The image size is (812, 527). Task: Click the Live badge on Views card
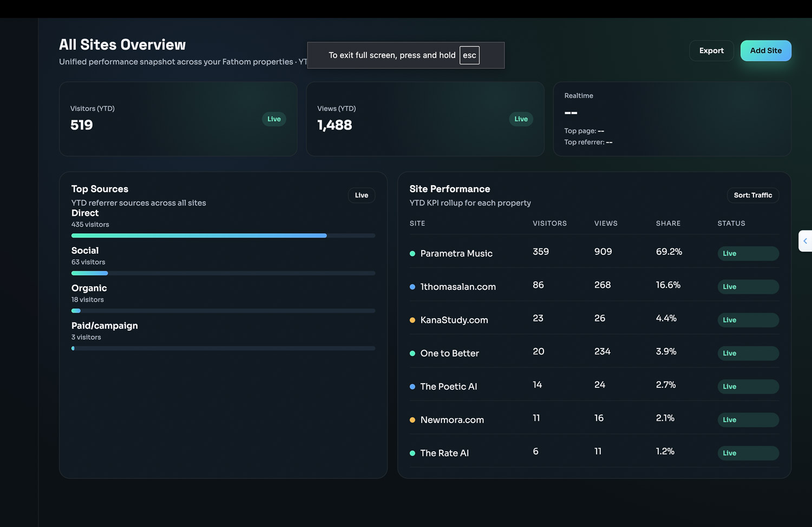[521, 119]
